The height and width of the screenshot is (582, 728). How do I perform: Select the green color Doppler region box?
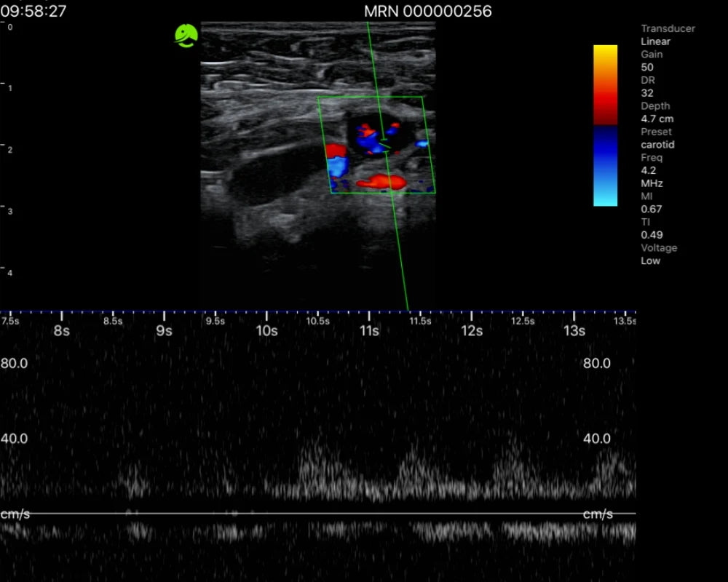click(376, 145)
